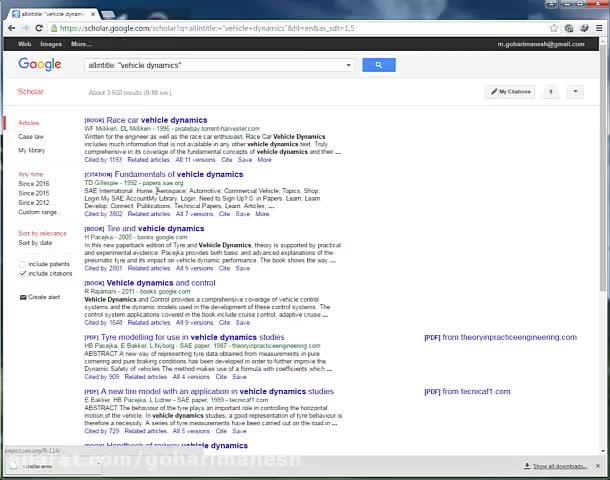610x480 pixels.
Task: Click the globe extension icon in toolbar
Action: pyautogui.click(x=584, y=28)
